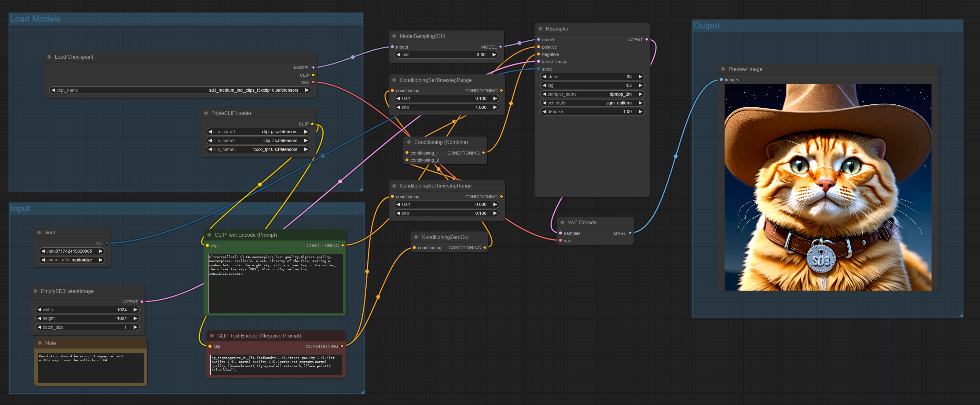The image size is (980, 405).
Task: Click the LATENT output socket on KSampler
Action: (x=646, y=39)
